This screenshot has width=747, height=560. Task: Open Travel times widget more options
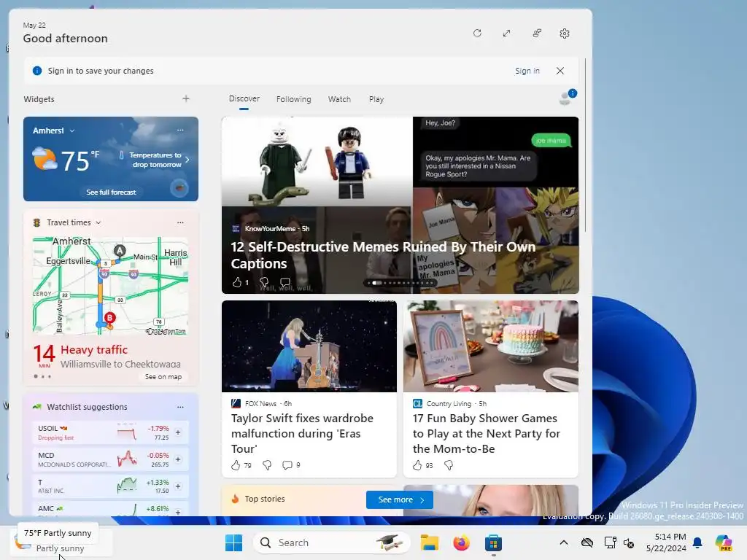(x=180, y=222)
